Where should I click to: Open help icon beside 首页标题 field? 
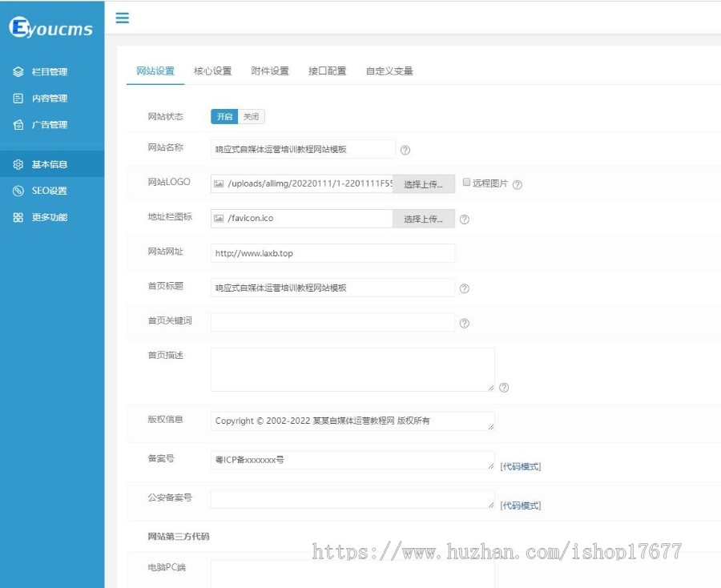tap(465, 288)
